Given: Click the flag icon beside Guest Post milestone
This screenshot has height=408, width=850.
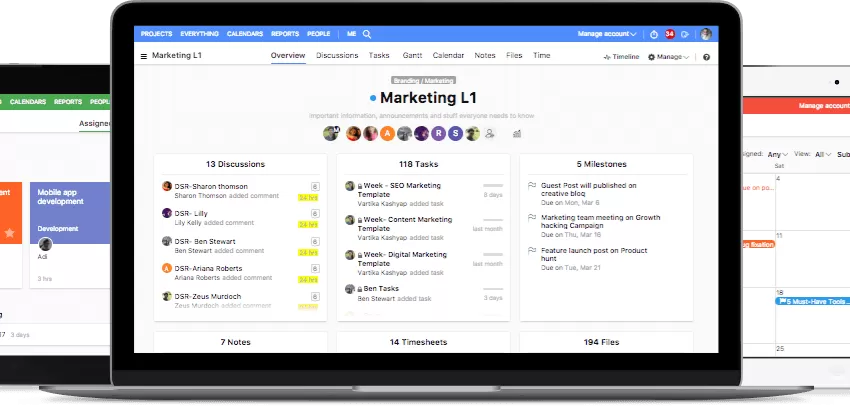Looking at the screenshot, I should tap(532, 186).
